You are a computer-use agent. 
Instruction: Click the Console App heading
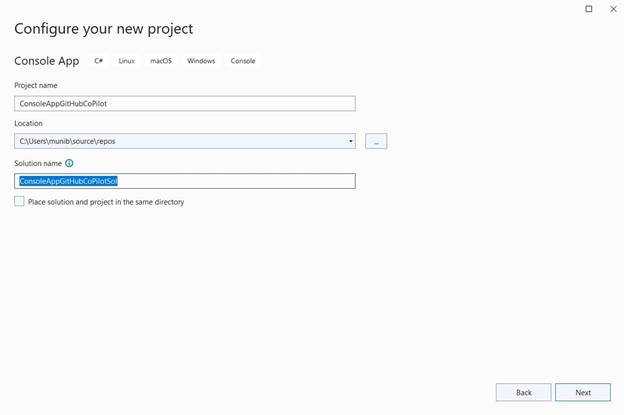pyautogui.click(x=47, y=61)
